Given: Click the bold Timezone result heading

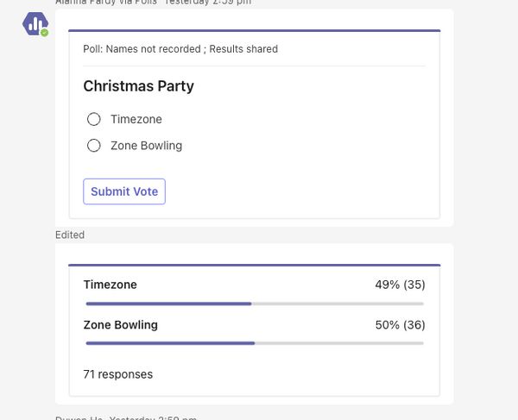Looking at the screenshot, I should coord(110,285).
